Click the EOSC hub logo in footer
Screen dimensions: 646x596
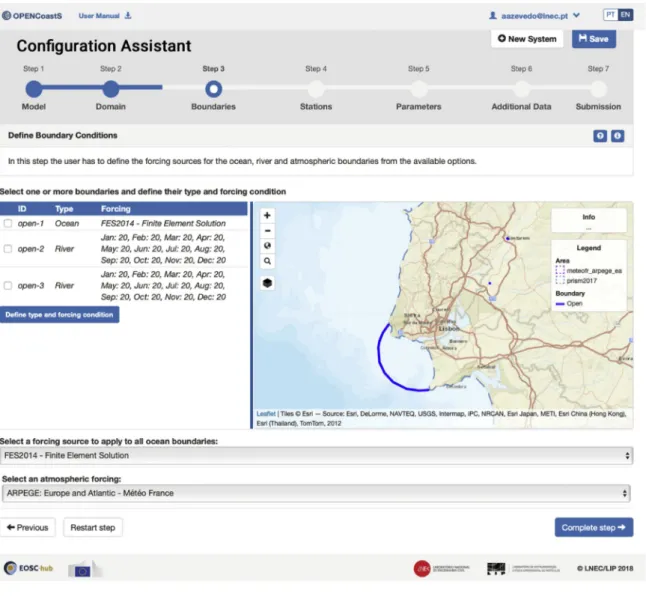pyautogui.click(x=28, y=568)
